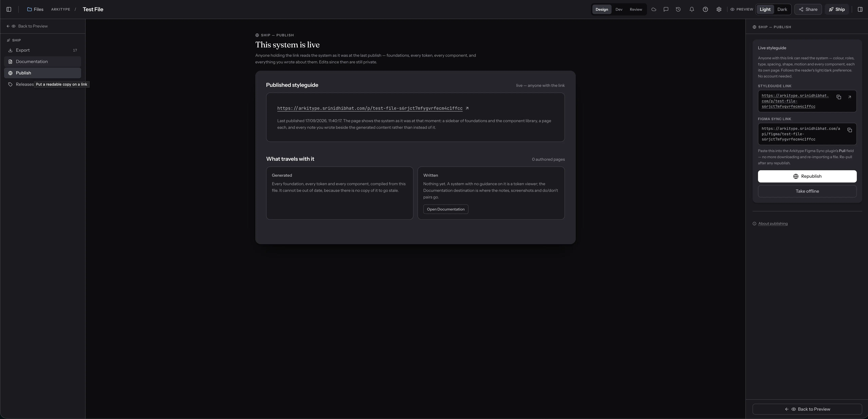The width and height of the screenshot is (868, 419).
Task: Open the comments icon in toolbar
Action: click(x=666, y=10)
